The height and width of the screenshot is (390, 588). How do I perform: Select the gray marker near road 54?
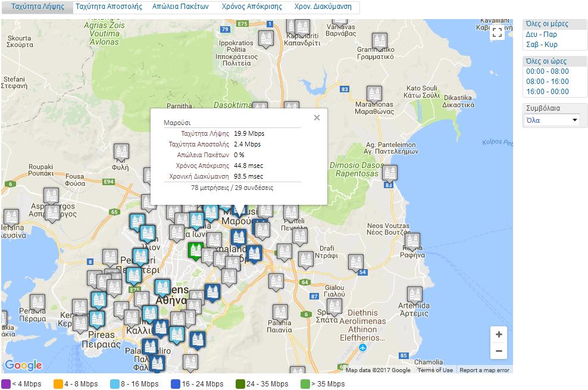356,263
